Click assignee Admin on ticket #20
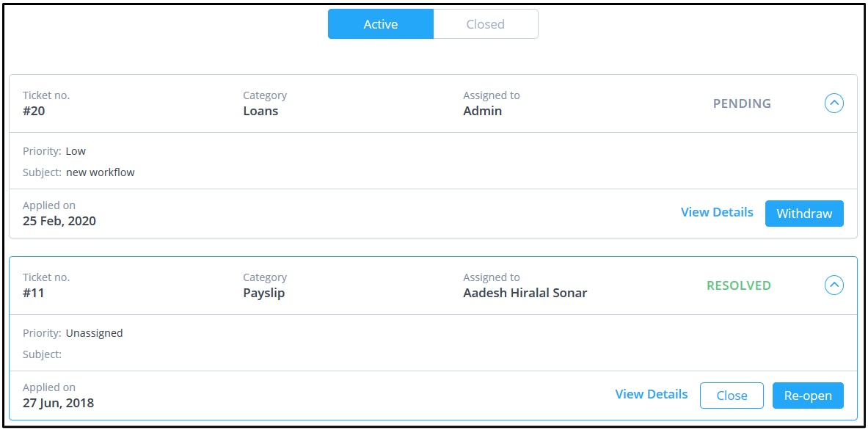 click(x=482, y=111)
